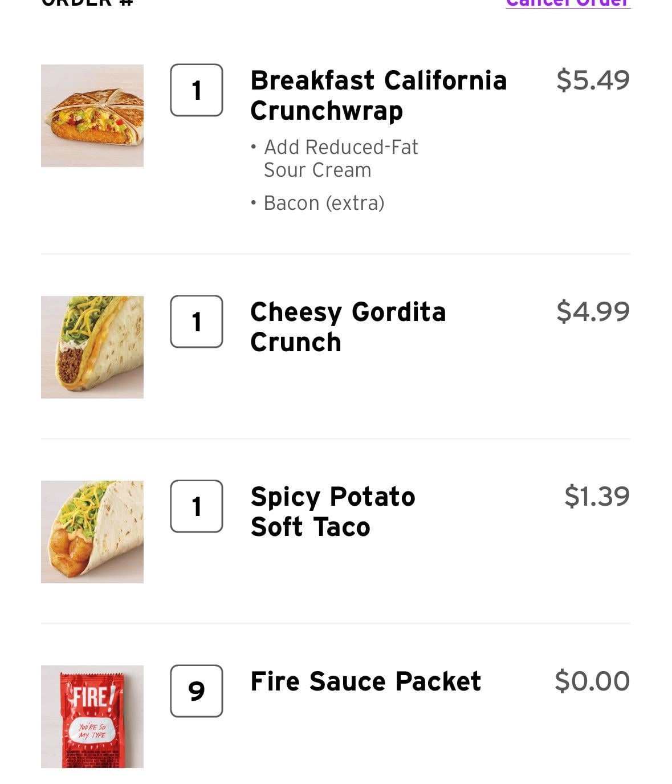This screenshot has width=672, height=784.
Task: Tap the Fire Sauce Packet image
Action: [92, 717]
